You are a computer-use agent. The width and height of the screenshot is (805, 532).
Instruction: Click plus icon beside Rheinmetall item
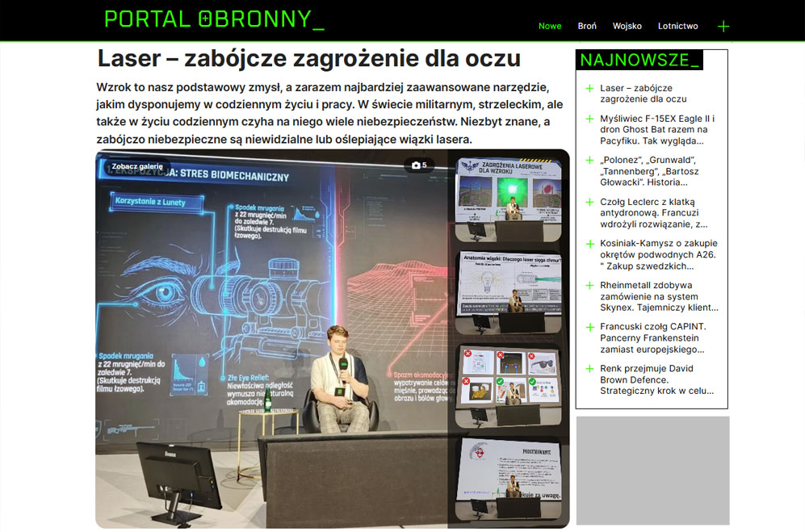point(590,286)
